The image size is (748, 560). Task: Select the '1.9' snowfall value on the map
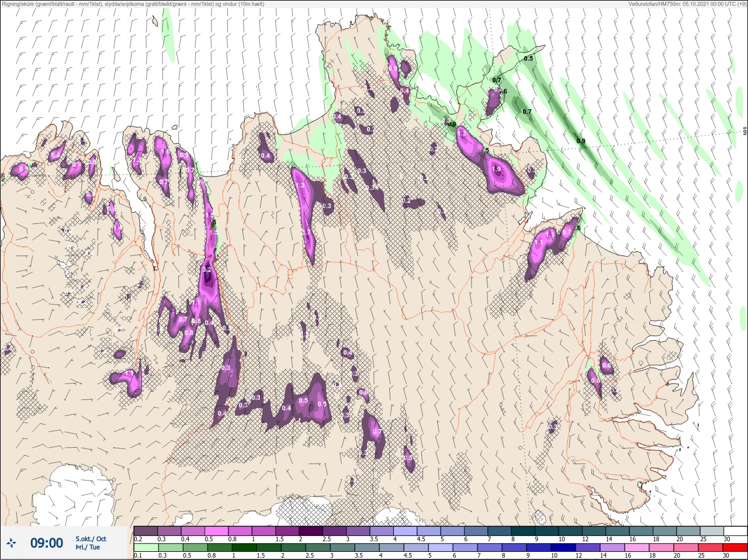coord(496,170)
